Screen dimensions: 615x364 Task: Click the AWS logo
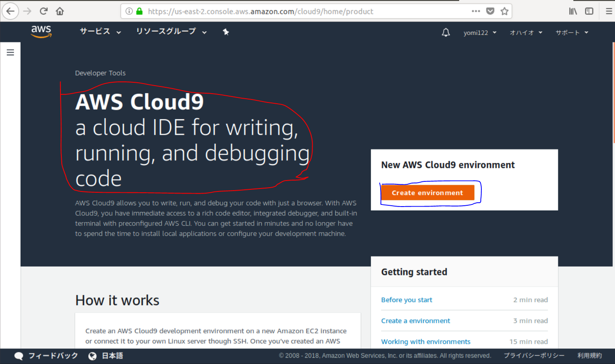(x=41, y=31)
